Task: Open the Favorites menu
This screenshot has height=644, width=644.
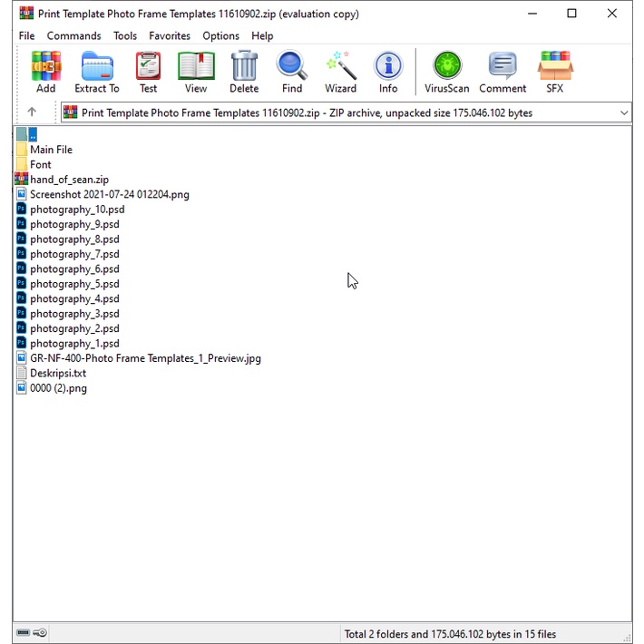Action: tap(170, 36)
